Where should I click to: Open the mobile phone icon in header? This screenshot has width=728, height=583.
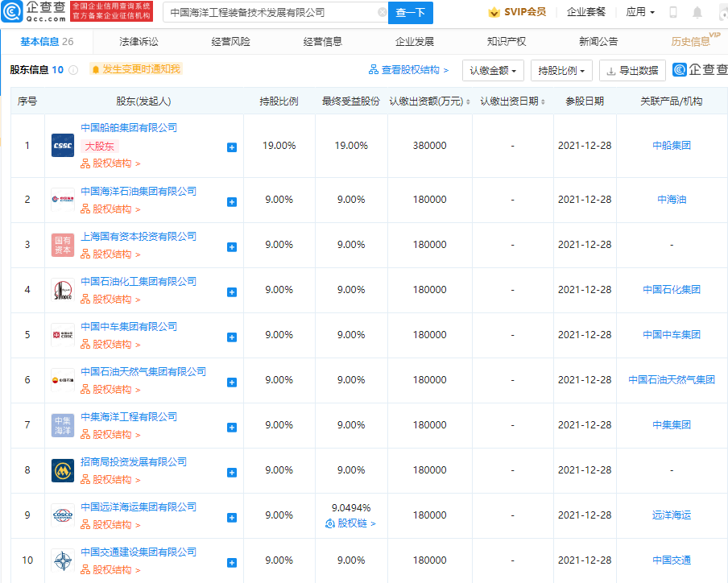(x=673, y=13)
